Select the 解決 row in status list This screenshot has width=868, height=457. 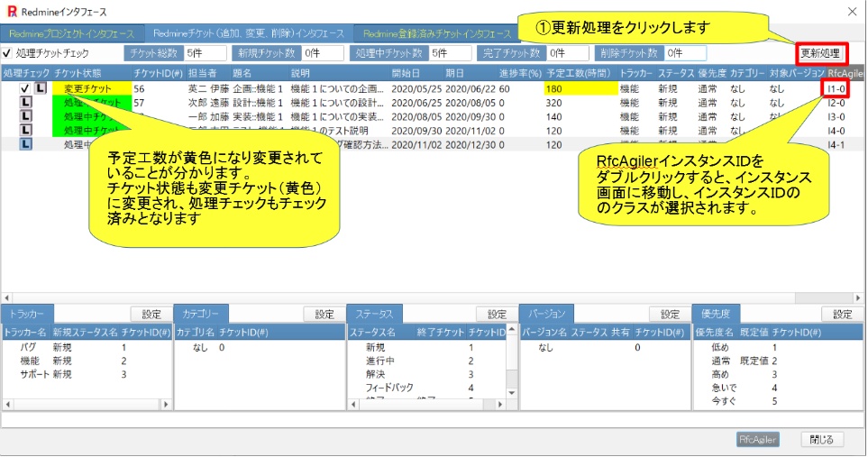[x=427, y=374]
